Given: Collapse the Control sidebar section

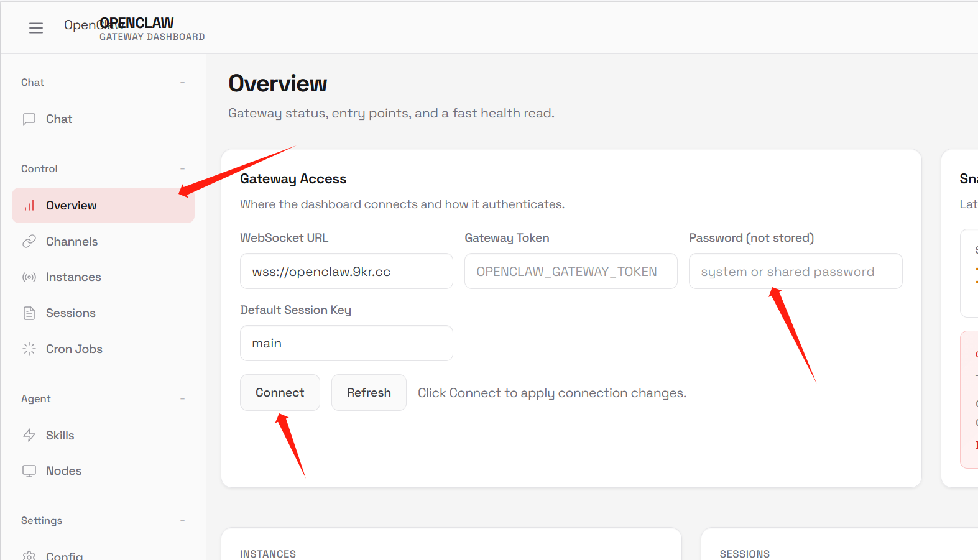Looking at the screenshot, I should tap(182, 169).
